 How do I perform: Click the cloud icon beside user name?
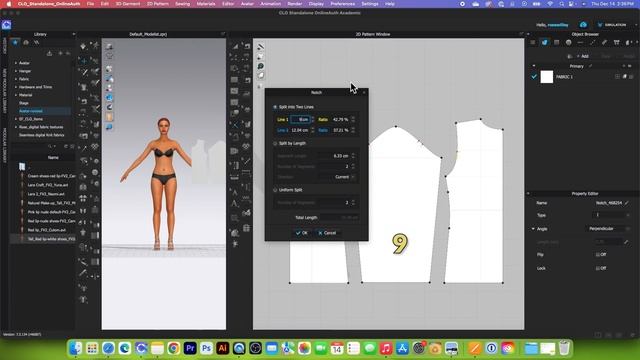583,25
